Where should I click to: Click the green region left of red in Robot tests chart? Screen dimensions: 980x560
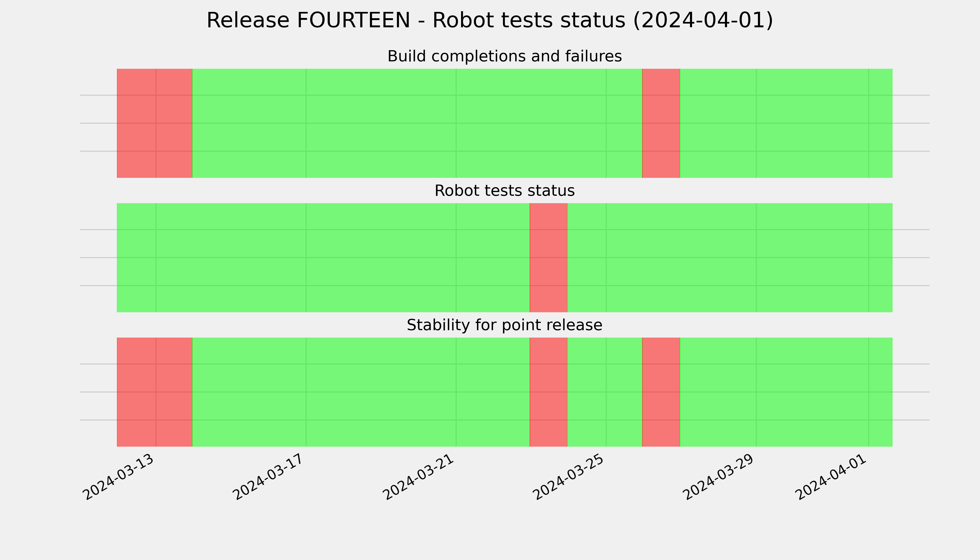[x=323, y=258]
